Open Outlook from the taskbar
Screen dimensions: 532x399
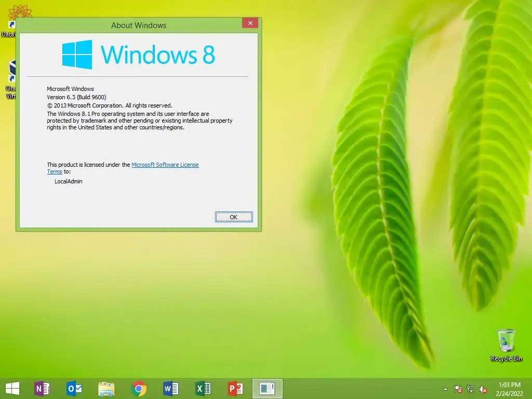(74, 389)
